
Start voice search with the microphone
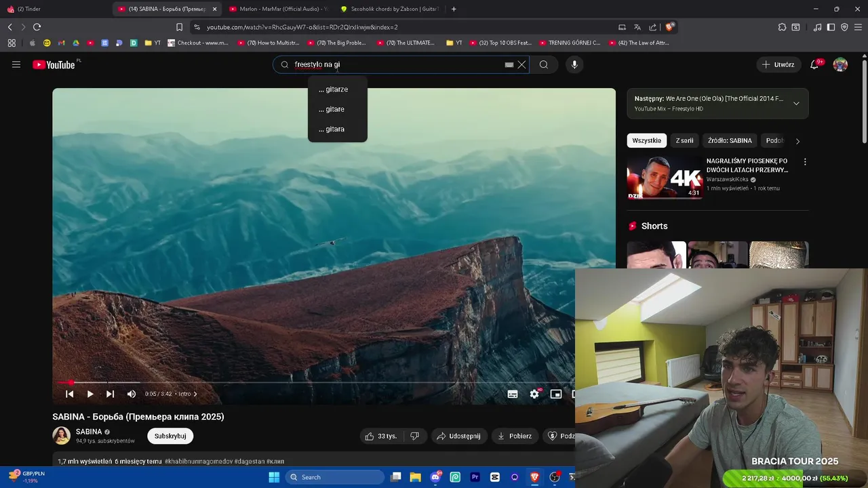tap(574, 64)
